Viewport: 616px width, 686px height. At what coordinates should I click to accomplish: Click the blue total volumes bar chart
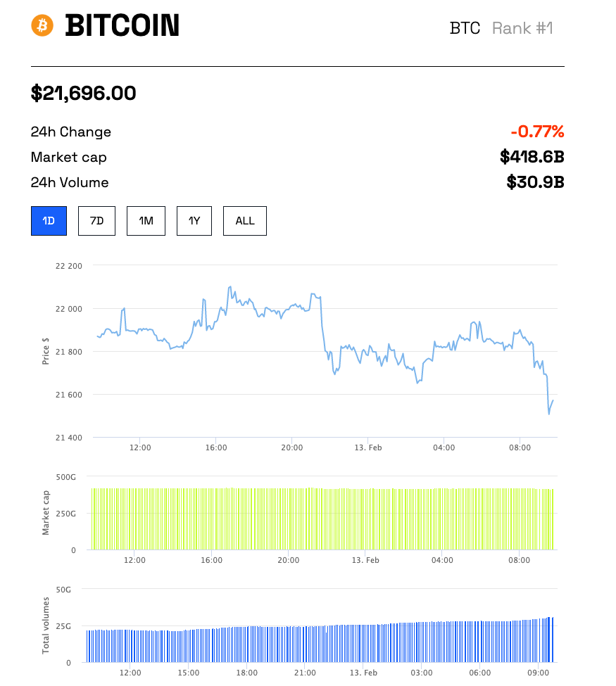[x=320, y=644]
